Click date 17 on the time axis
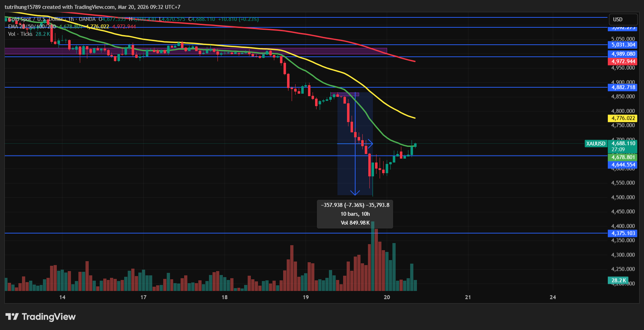Image resolution: width=644 pixels, height=330 pixels. [x=143, y=297]
